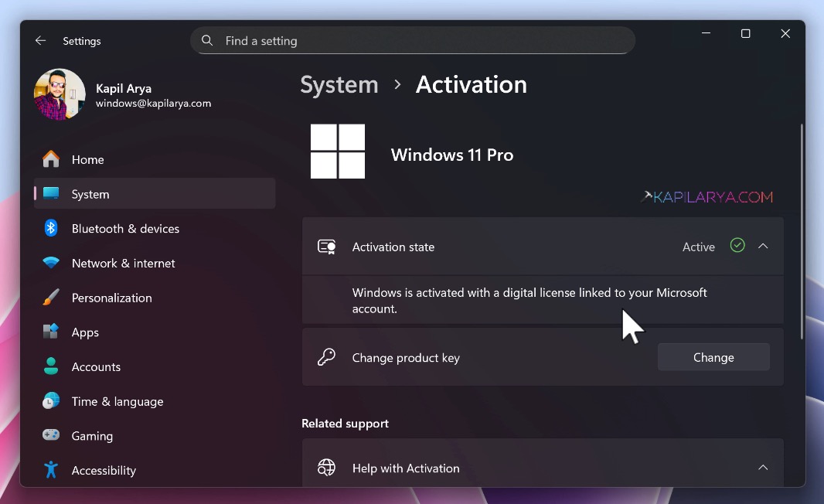The image size is (824, 504).
Task: Click the Time & language globe icon
Action: click(x=51, y=401)
